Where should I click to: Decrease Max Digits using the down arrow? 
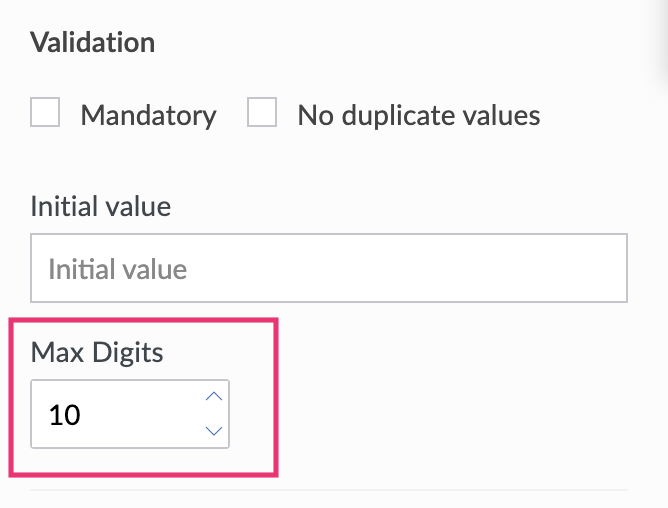click(213, 431)
